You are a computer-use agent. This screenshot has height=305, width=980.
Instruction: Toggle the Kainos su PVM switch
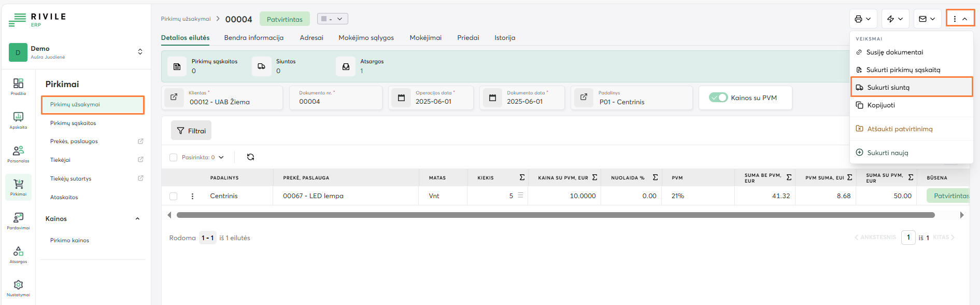(718, 98)
